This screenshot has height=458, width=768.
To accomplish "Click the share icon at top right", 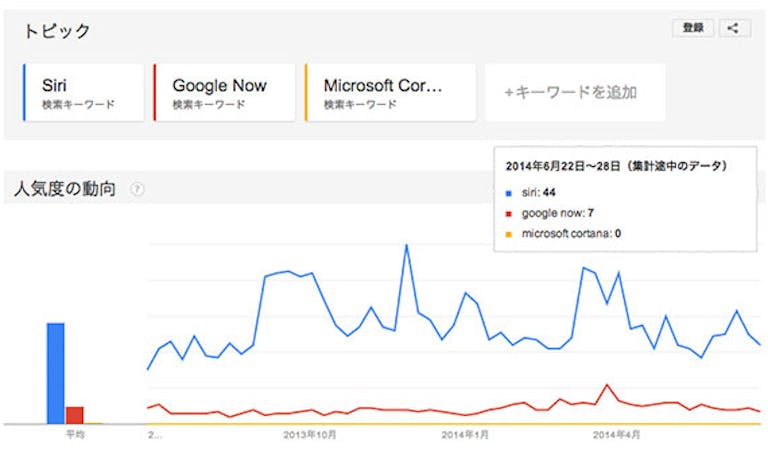I will (x=733, y=28).
